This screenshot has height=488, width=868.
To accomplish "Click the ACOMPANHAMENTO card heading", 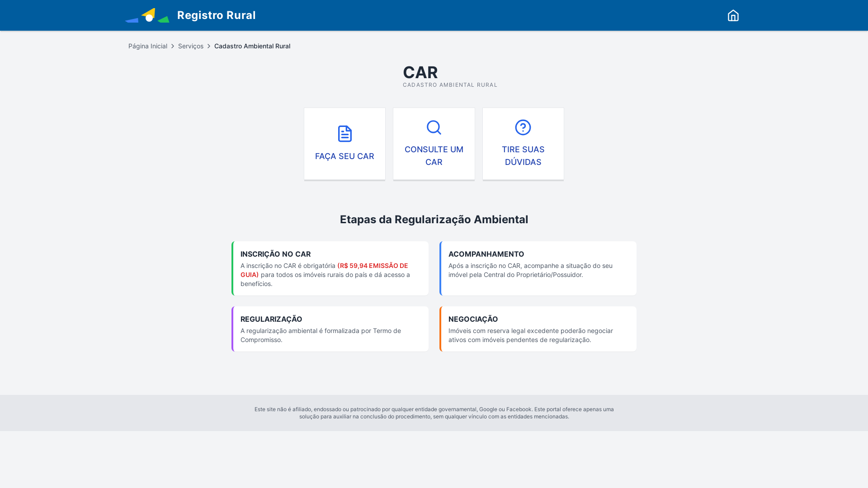I will click(486, 254).
